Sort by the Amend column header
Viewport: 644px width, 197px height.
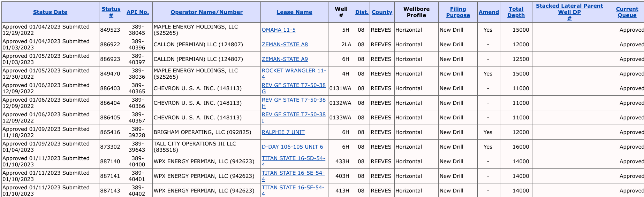[x=488, y=12]
